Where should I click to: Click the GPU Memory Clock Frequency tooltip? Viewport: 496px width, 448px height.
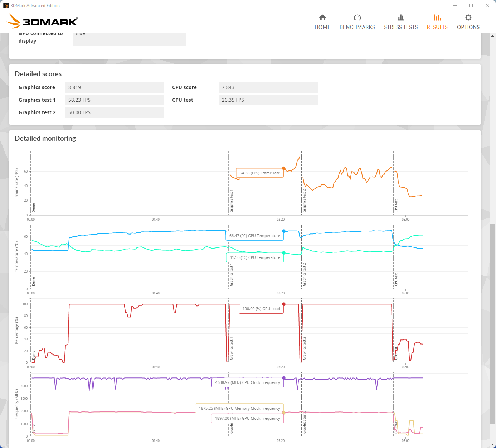[x=239, y=408]
